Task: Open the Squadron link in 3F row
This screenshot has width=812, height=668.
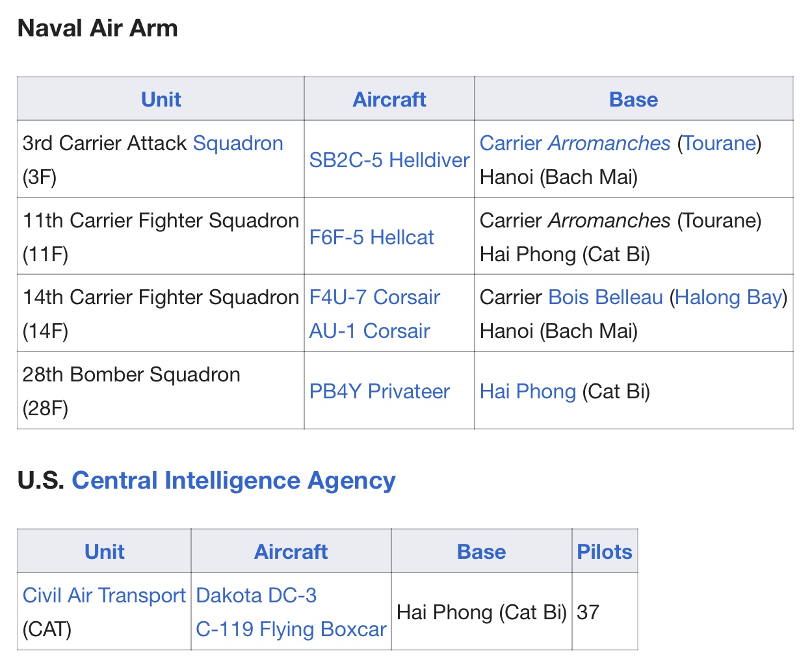Action: click(x=238, y=143)
